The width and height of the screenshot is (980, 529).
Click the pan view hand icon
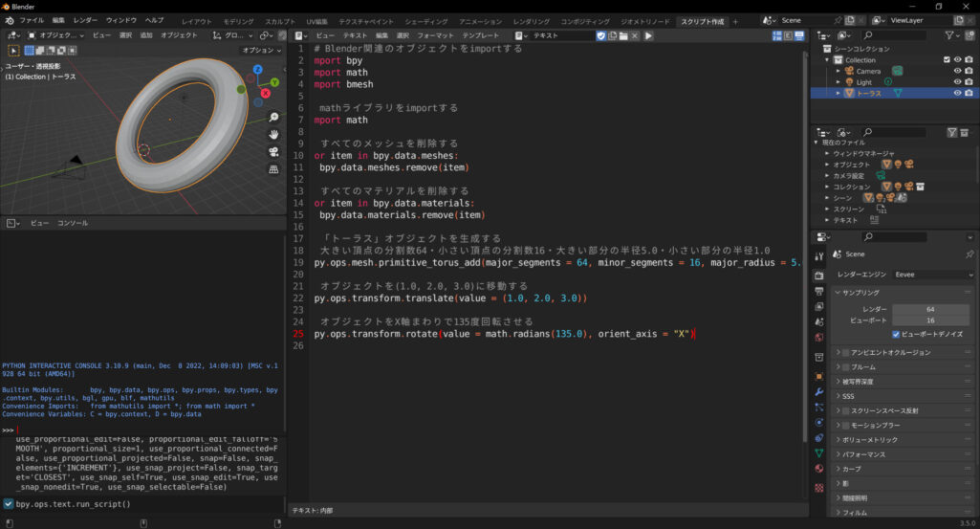(x=273, y=135)
